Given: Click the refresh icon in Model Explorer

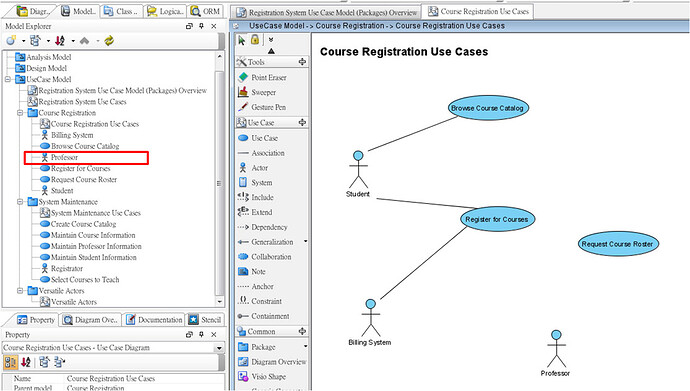Looking at the screenshot, I should pos(109,41).
